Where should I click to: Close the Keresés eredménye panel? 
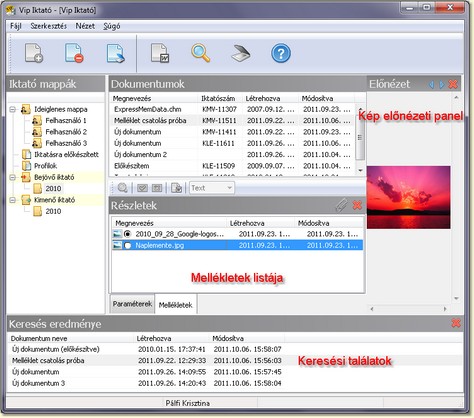pyautogui.click(x=456, y=323)
